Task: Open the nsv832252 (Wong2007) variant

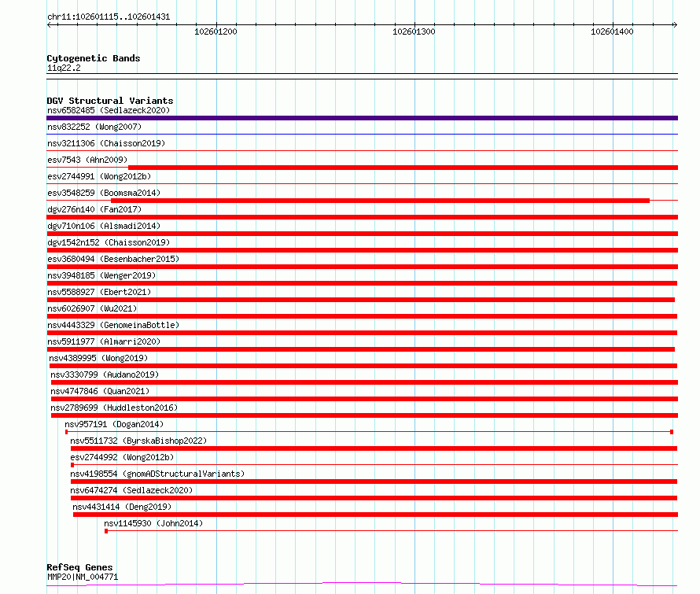Action: click(94, 127)
